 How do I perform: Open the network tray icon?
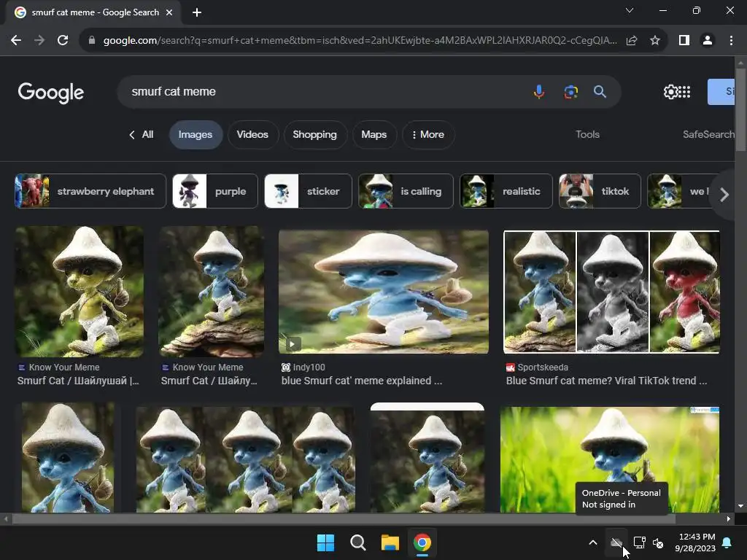click(x=639, y=542)
